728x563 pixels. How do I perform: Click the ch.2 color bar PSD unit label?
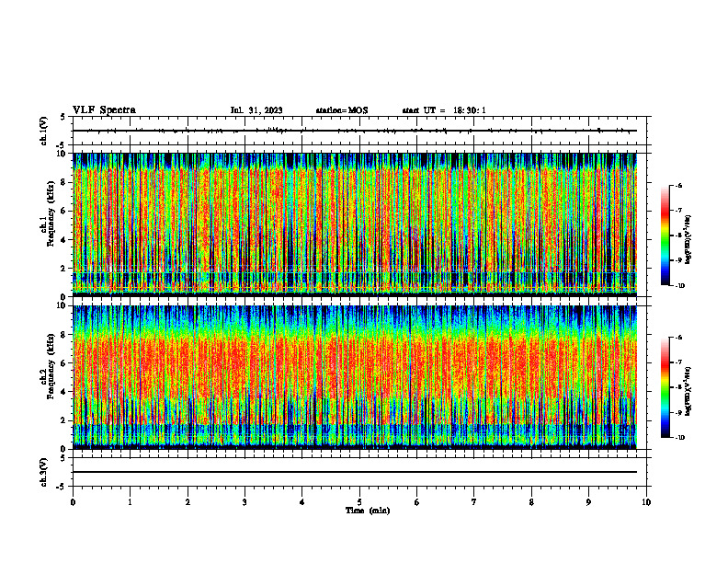tap(688, 391)
